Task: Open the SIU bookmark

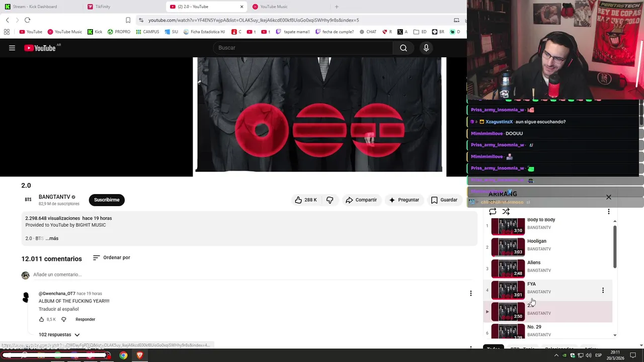Action: click(172, 32)
